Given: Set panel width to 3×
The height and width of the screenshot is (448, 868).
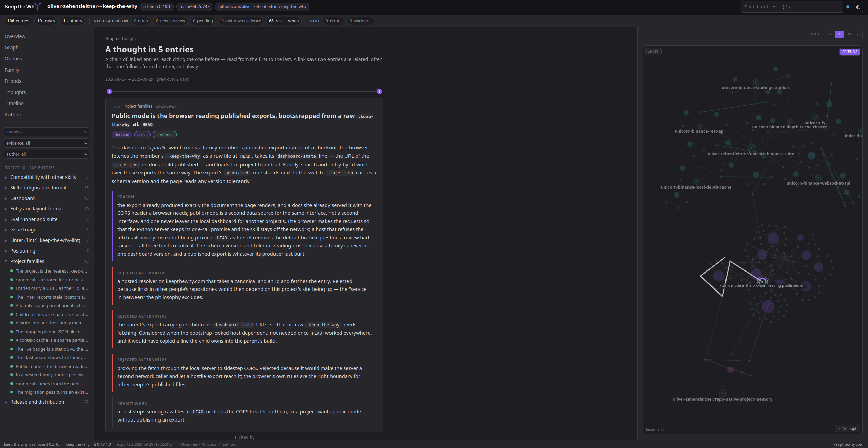Looking at the screenshot, I should pos(849,34).
